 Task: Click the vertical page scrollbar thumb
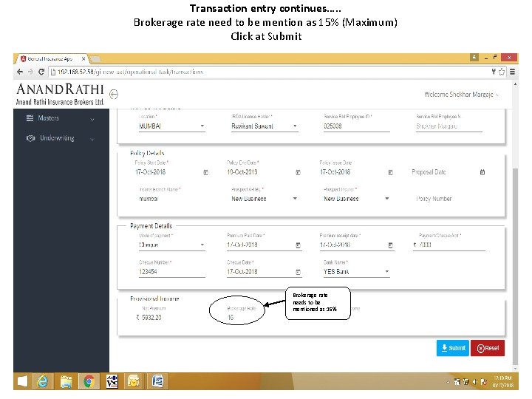coord(516,265)
